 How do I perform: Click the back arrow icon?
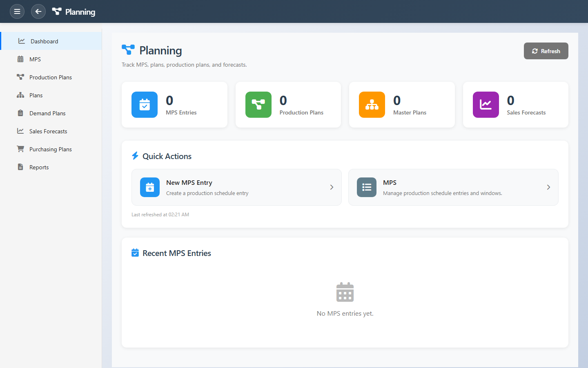coord(38,11)
